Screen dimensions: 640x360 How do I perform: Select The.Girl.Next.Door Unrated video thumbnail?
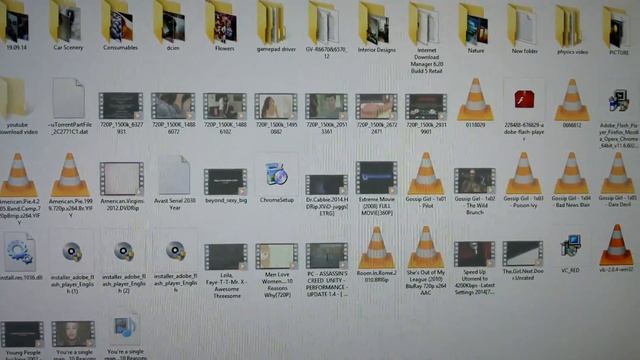click(x=523, y=253)
